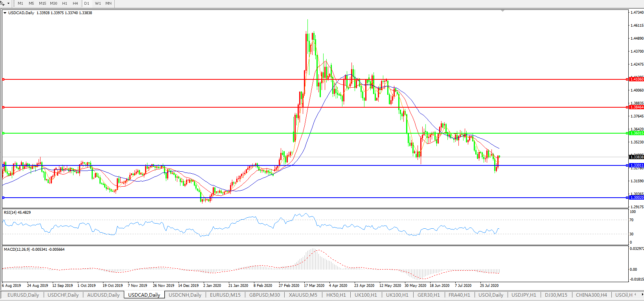Open the dropdown arrow beside the objects icon

point(8,4)
